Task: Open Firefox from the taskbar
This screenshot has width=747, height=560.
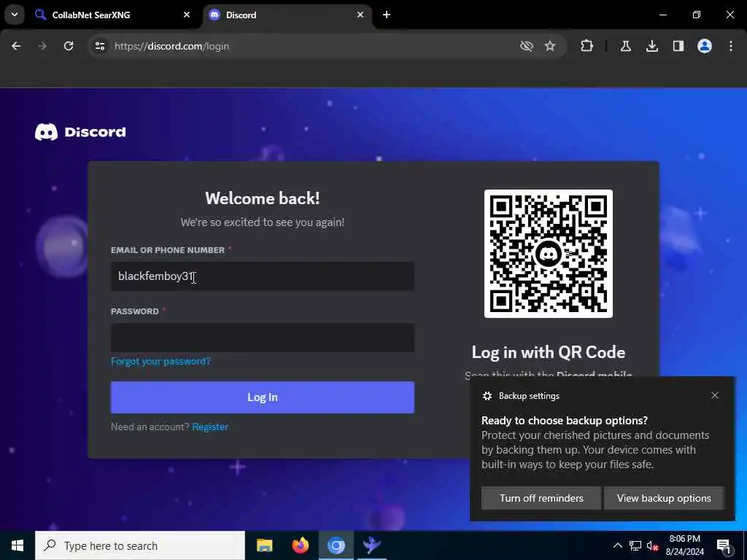Action: tap(300, 545)
